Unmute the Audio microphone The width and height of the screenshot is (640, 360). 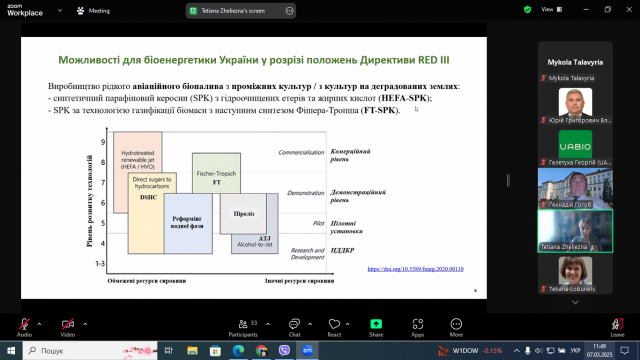coord(24,328)
